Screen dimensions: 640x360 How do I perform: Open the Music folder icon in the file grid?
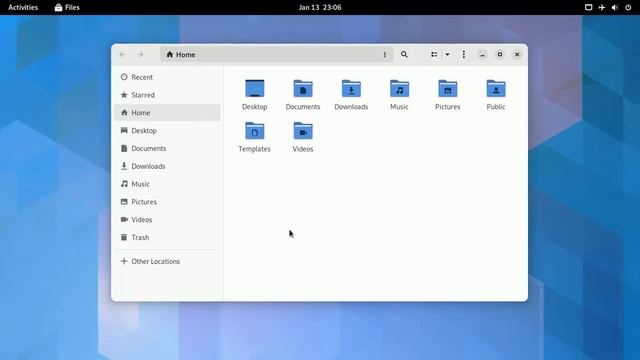click(399, 89)
